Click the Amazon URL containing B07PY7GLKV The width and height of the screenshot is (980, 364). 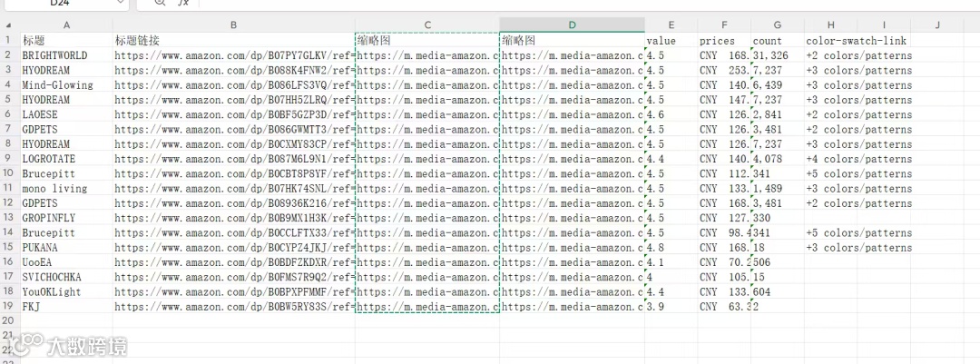(234, 55)
